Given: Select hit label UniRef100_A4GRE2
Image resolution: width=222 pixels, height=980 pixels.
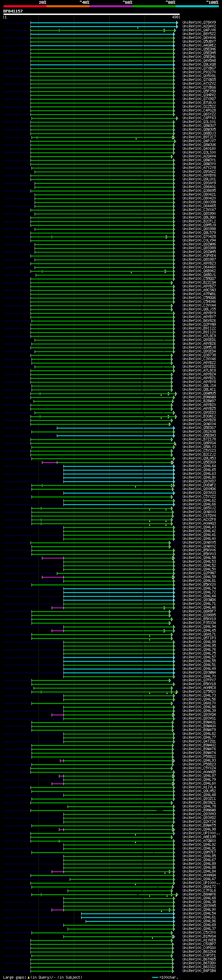Looking at the screenshot, I should (199, 45).
